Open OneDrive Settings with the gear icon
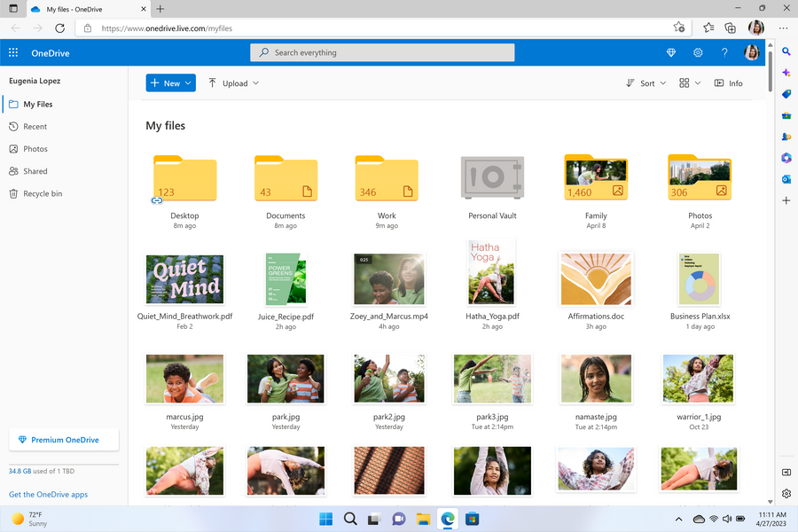Image resolution: width=798 pixels, height=532 pixels. pos(697,52)
